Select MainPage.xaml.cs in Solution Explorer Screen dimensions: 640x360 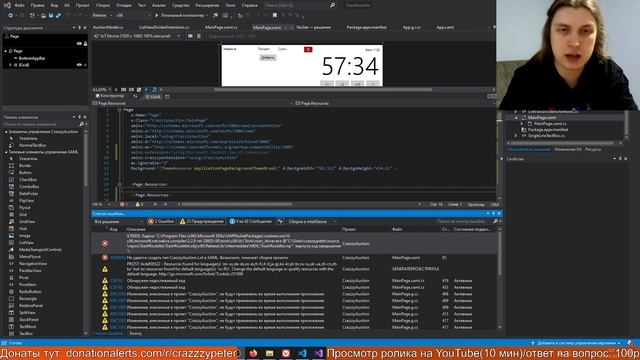[x=550, y=124]
